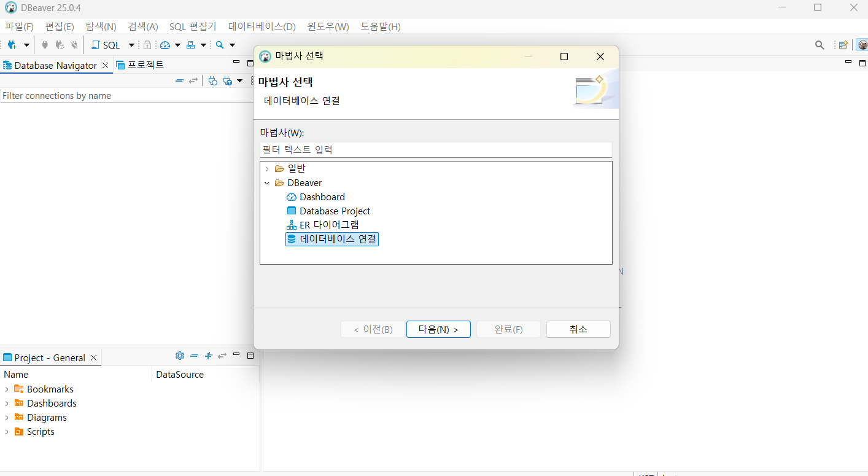Click the Reconnect plug icon in toolbar

click(x=60, y=45)
